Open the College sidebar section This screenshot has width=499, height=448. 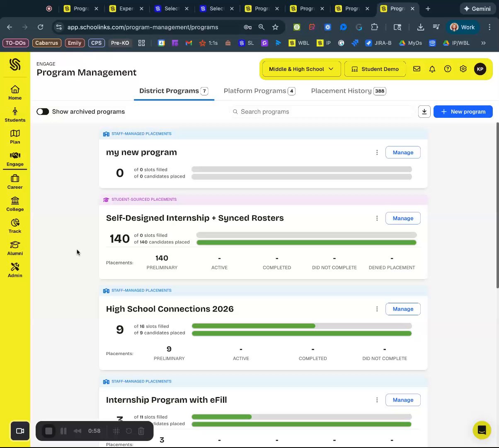[15, 204]
